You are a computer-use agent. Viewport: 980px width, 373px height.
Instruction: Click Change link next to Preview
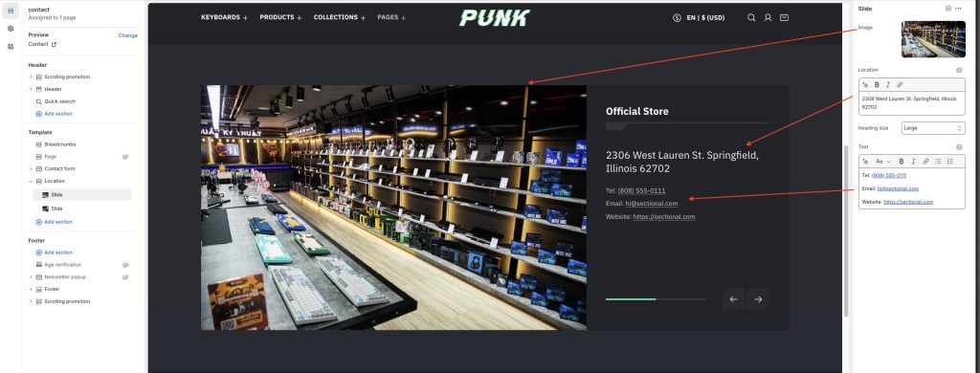pos(127,35)
